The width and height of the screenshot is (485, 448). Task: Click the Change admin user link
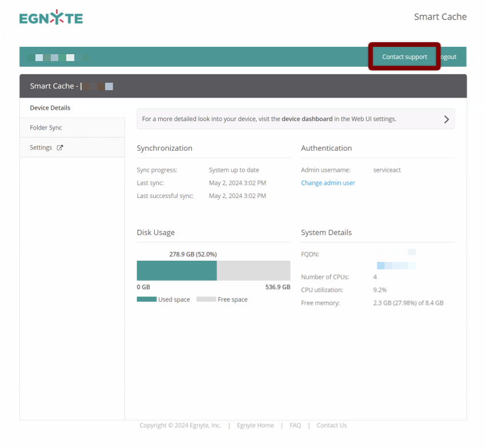pos(328,183)
